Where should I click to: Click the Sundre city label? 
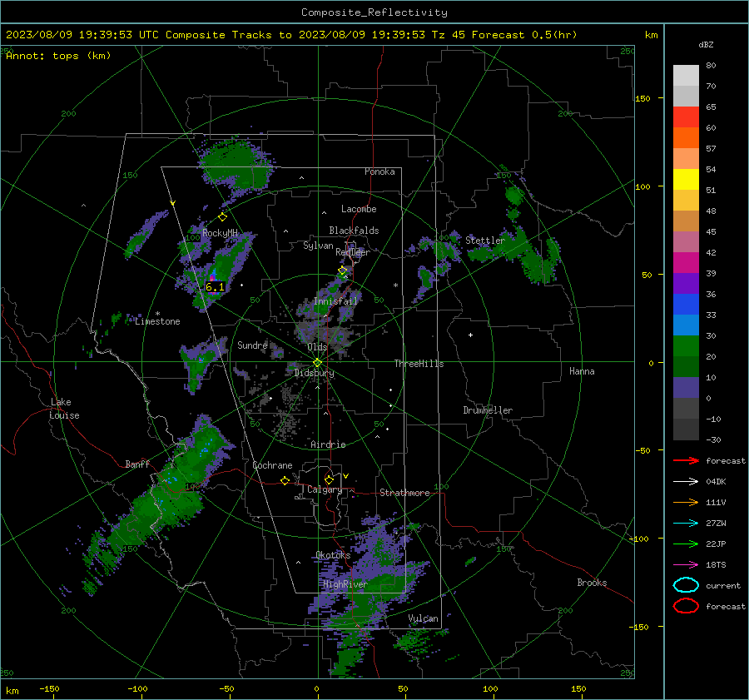[x=252, y=345]
